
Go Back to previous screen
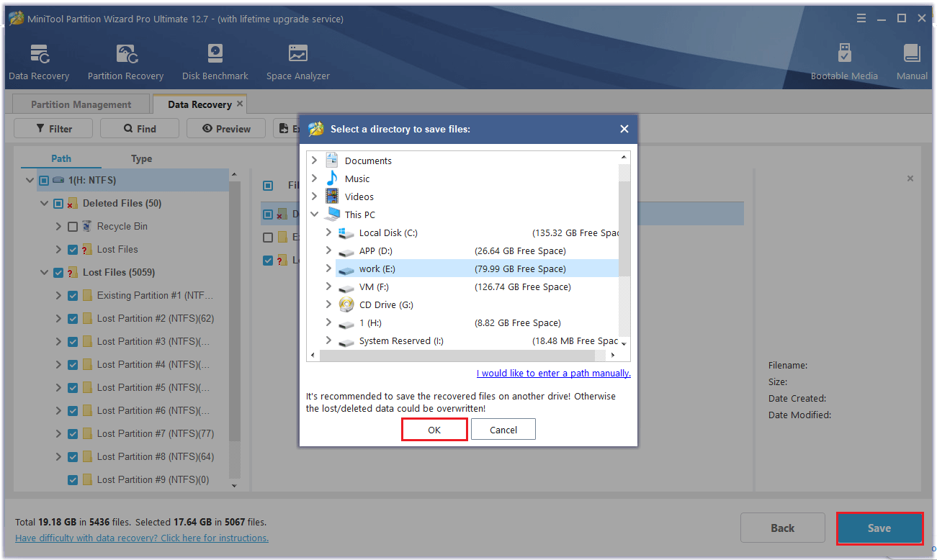[x=783, y=528]
